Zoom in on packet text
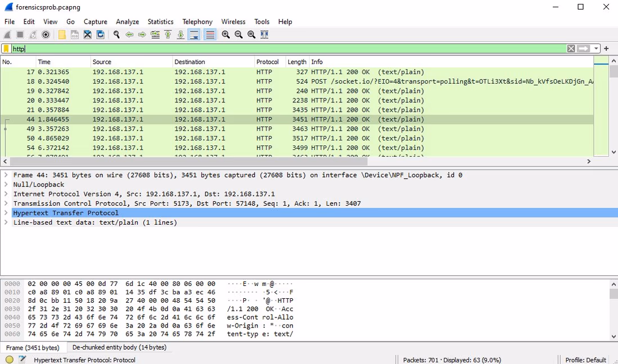Screen dimensions: 618x364 coord(225,35)
